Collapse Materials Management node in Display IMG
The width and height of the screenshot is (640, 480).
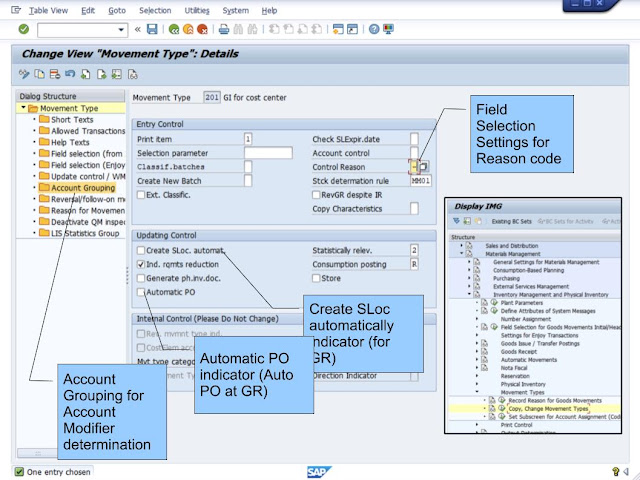[x=462, y=254]
